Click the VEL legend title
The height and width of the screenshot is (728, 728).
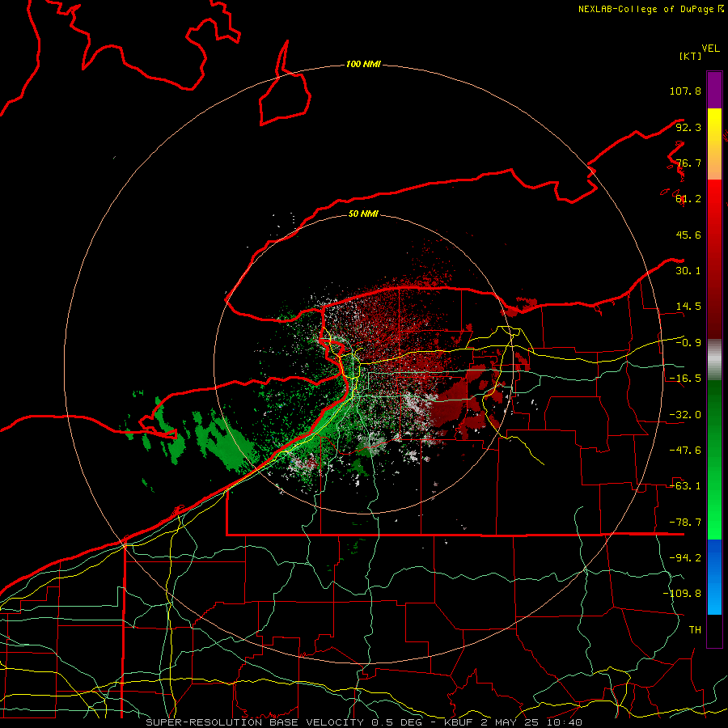[710, 49]
